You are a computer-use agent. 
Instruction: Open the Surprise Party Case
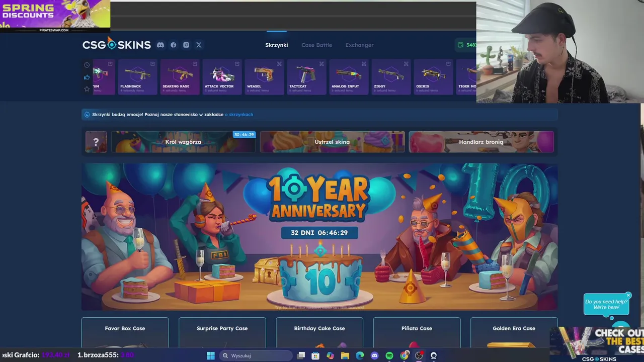pos(222,332)
